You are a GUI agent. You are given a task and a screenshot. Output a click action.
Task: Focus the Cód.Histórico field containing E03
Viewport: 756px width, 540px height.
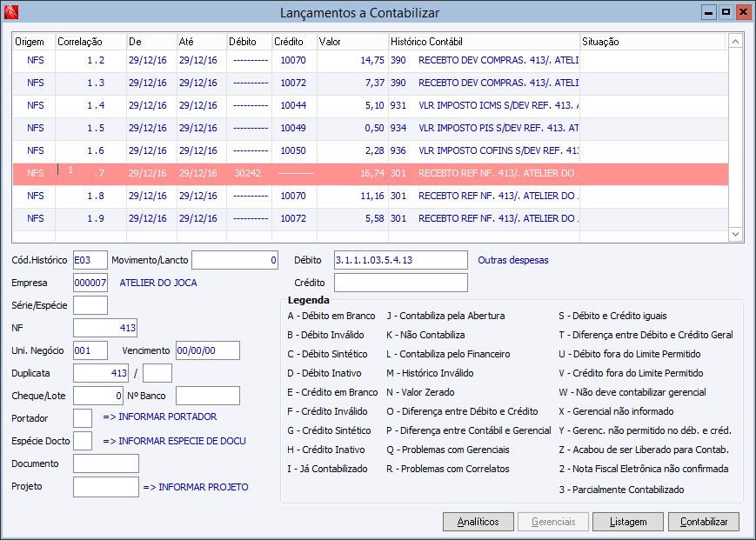[90, 260]
